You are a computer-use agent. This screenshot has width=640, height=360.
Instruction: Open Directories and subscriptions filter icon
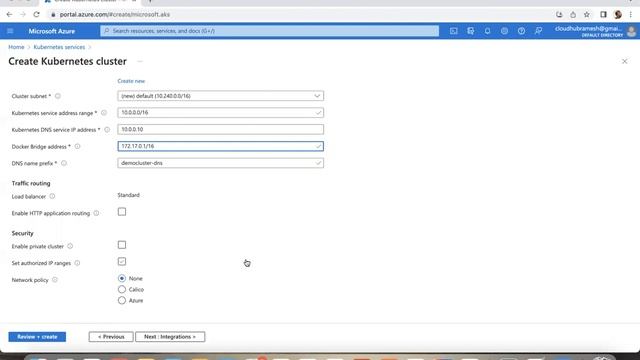[471, 31]
